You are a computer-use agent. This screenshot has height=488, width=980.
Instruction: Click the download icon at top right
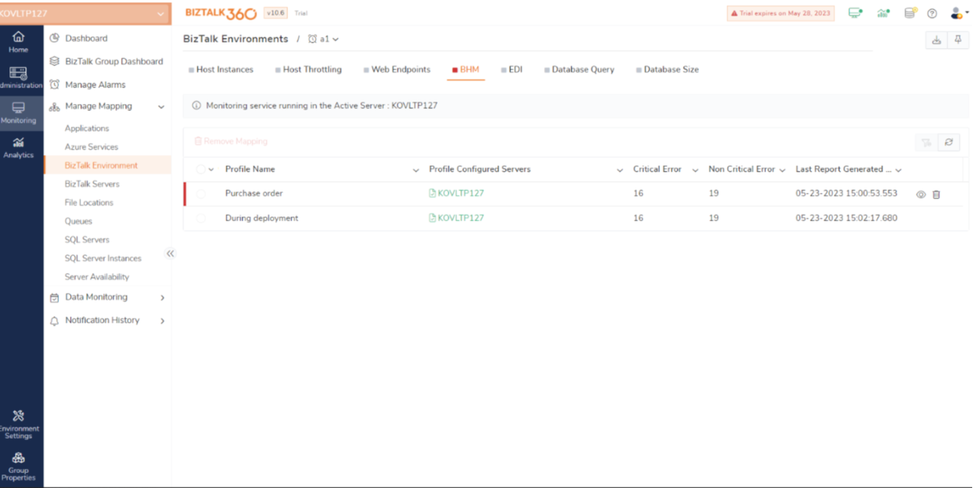[936, 40]
